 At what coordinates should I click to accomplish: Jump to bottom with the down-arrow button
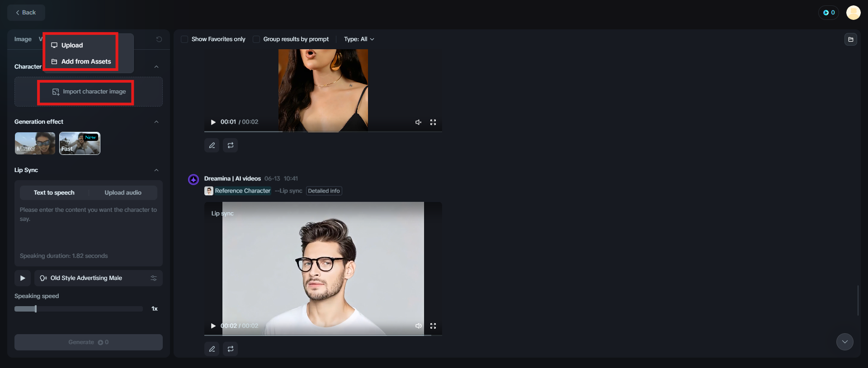click(844, 342)
